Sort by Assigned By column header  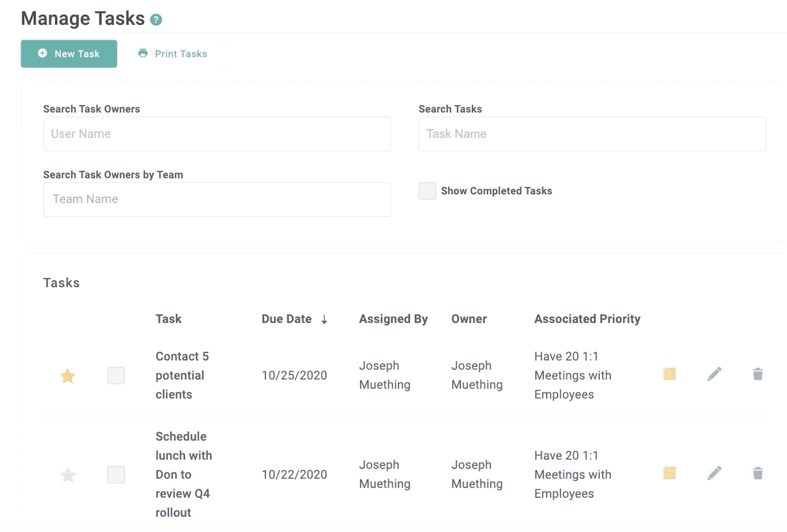tap(393, 319)
